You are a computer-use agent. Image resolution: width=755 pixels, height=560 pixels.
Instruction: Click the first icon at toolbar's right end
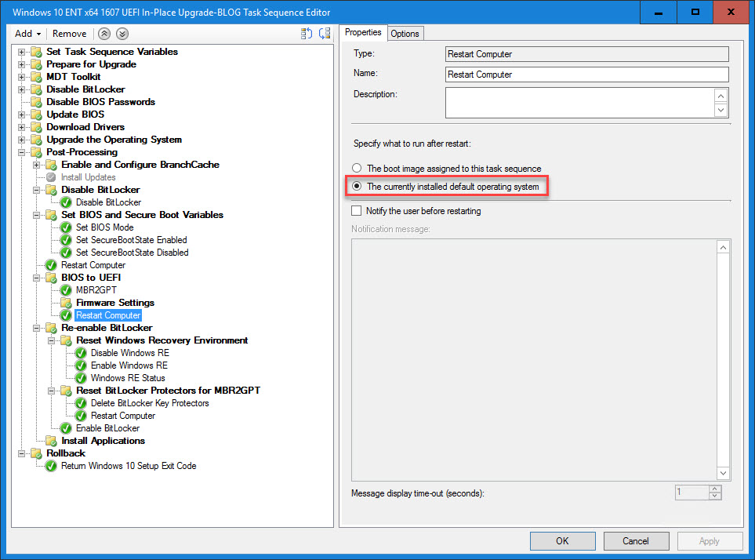[307, 34]
